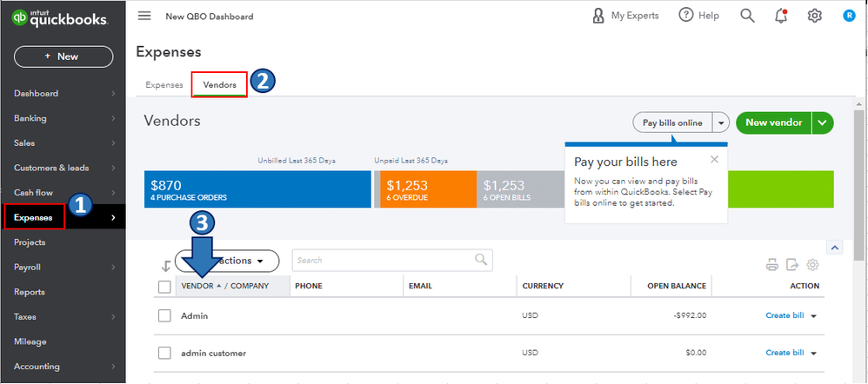Switch to the Expenses tab
Screen dimensions: 868x384
164,85
